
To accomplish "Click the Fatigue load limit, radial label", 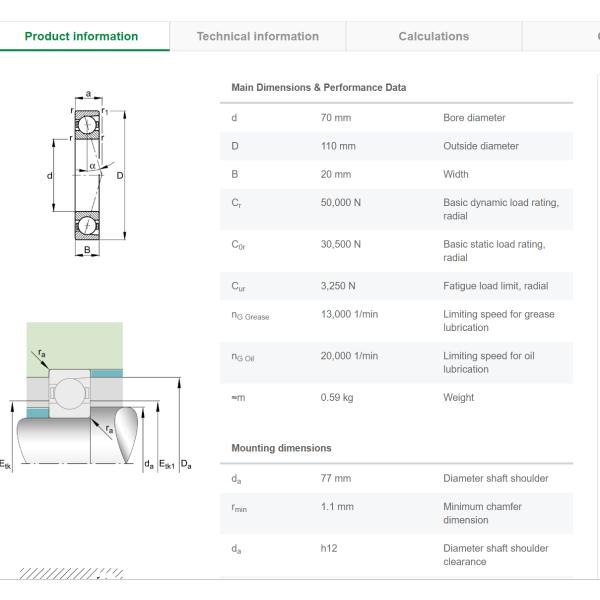I will [x=495, y=286].
